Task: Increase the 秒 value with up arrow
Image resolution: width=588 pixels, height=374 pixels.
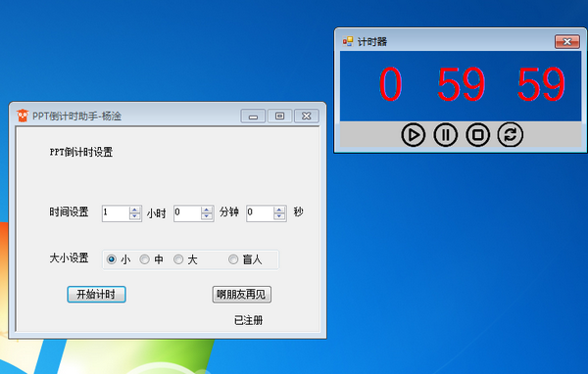Action: 279,210
